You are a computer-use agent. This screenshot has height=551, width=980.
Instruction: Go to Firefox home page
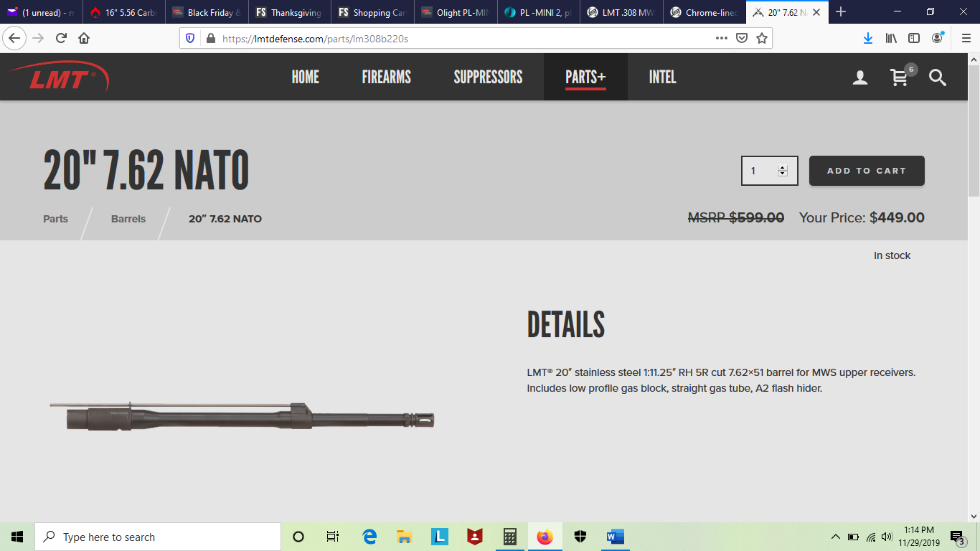coord(84,38)
